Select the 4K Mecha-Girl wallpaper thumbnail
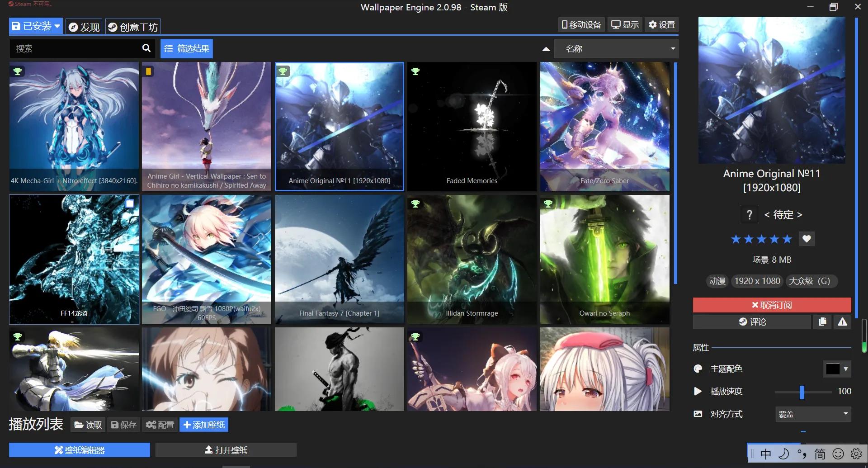Screen dimensions: 868x468 coord(74,127)
